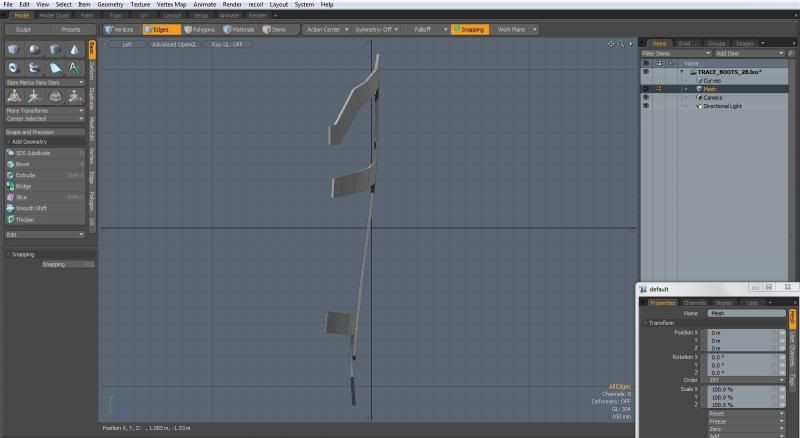The height and width of the screenshot is (438, 800).
Task: Select the Teapot primitive tool
Action: tap(34, 68)
